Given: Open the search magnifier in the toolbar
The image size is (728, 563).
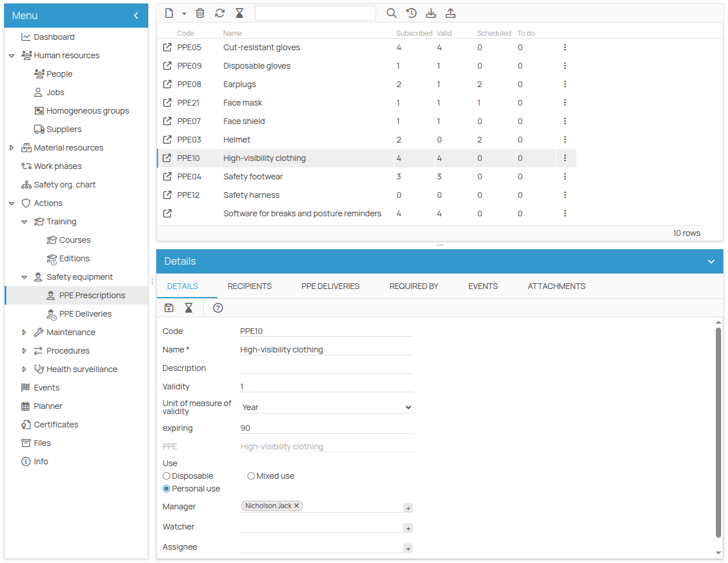Looking at the screenshot, I should pos(392,13).
